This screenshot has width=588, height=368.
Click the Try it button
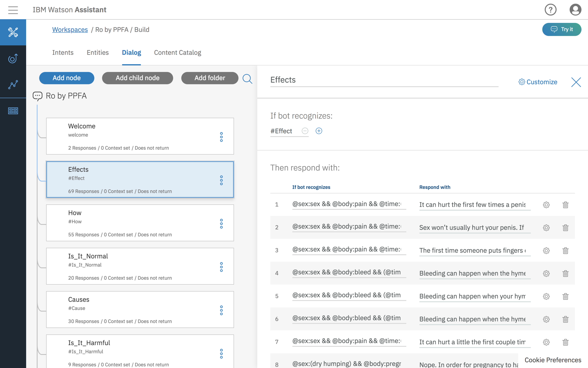(x=561, y=29)
